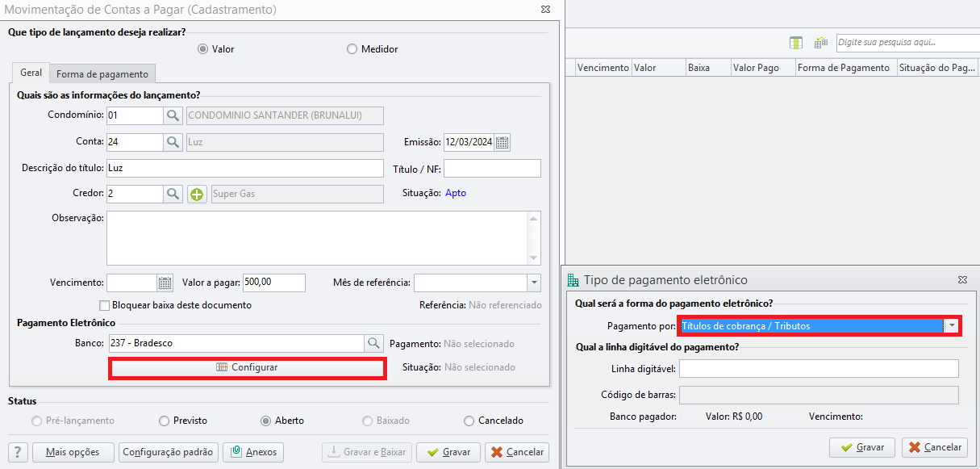
Task: Close the Movimentação de Contas a Pagar window
Action: 547,10
